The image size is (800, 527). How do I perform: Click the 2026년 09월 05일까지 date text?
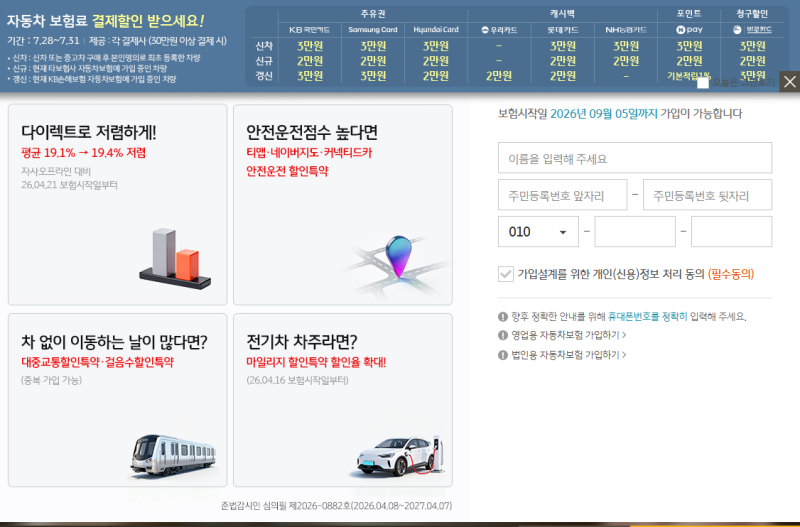(x=604, y=113)
